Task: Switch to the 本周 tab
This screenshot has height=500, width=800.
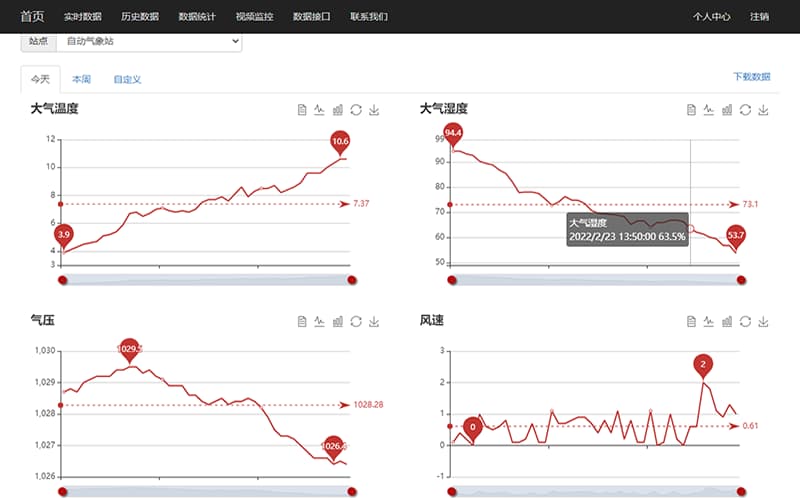Action: [82, 79]
